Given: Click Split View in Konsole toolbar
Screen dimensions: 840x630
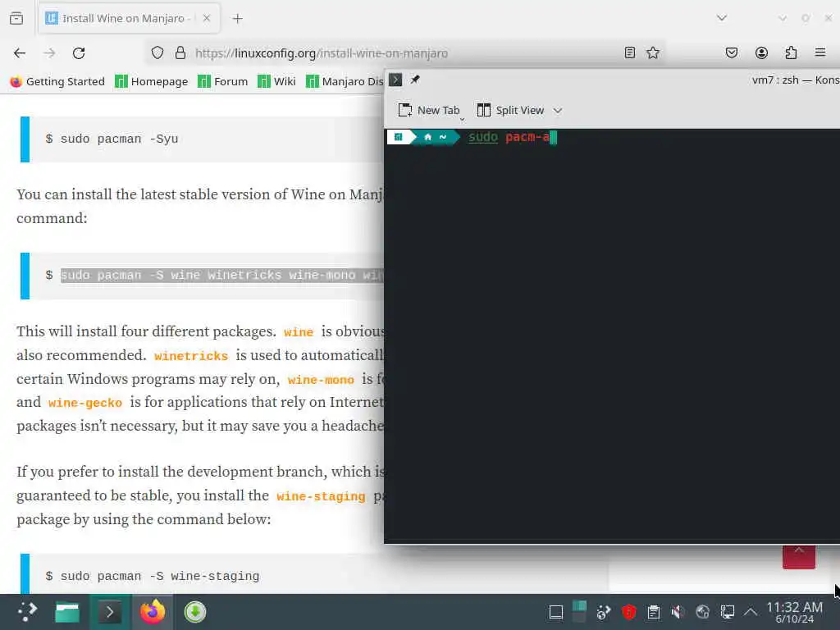Looking at the screenshot, I should tap(510, 111).
